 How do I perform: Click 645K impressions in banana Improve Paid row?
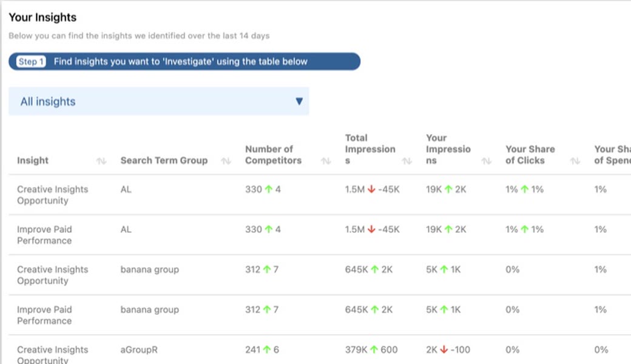point(356,309)
